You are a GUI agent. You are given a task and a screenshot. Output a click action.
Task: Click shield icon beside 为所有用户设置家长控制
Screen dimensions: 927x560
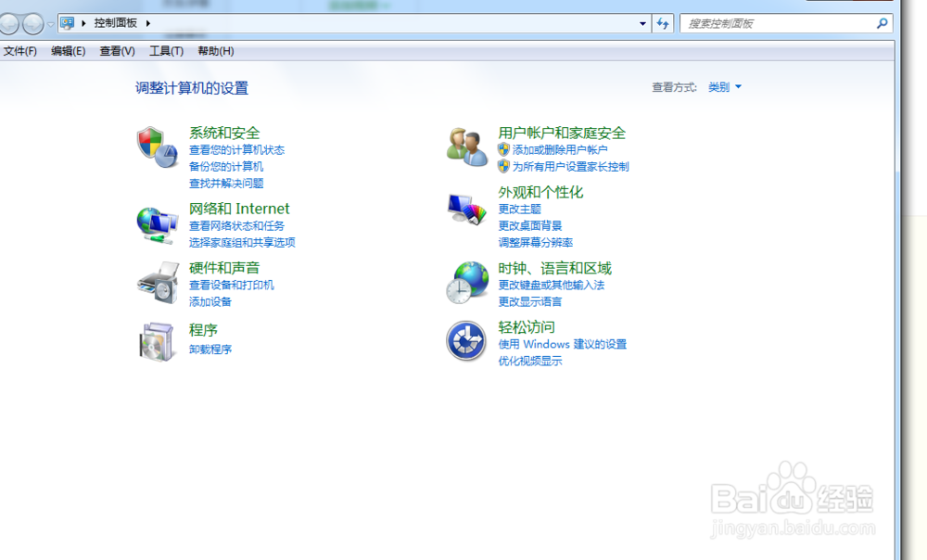click(503, 166)
